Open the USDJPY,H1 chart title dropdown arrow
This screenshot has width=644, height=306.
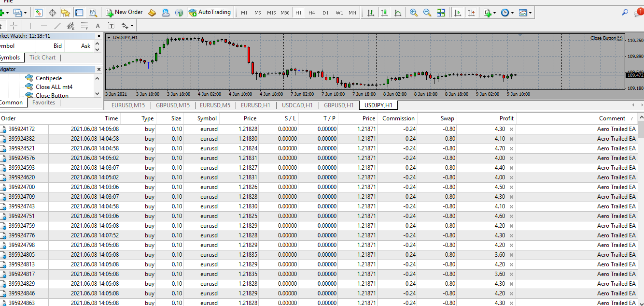[x=109, y=38]
